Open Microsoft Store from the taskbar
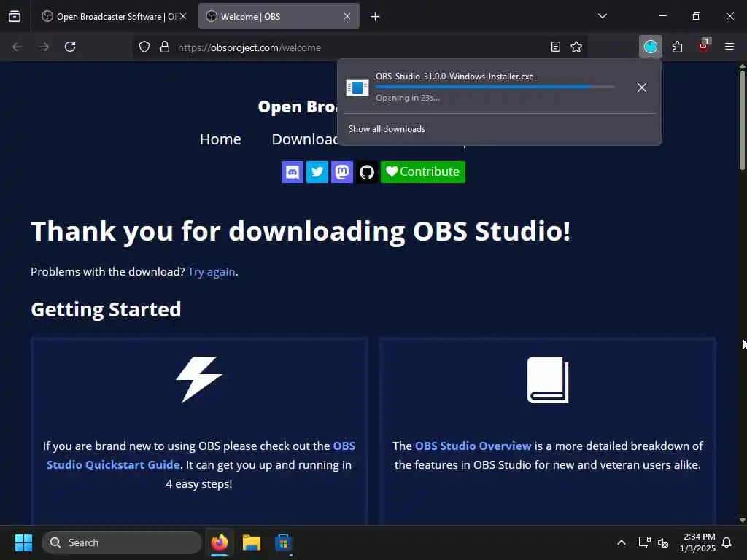The image size is (747, 560). 283,542
